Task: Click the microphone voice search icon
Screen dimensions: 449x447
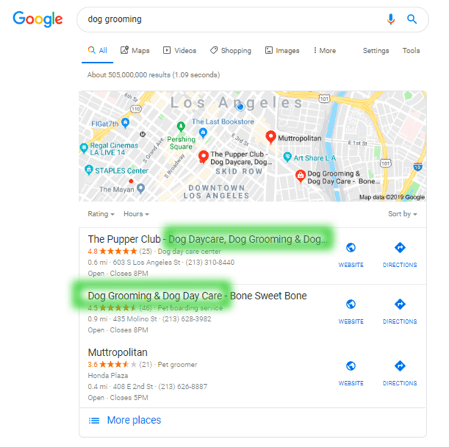Action: pos(391,19)
